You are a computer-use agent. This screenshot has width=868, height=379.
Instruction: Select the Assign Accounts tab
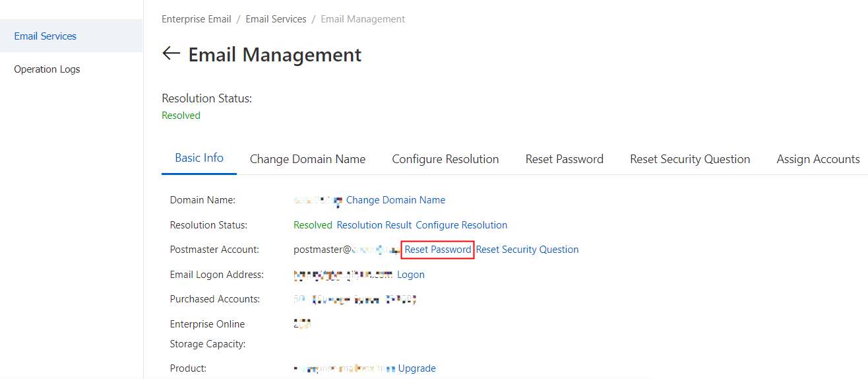(x=818, y=159)
